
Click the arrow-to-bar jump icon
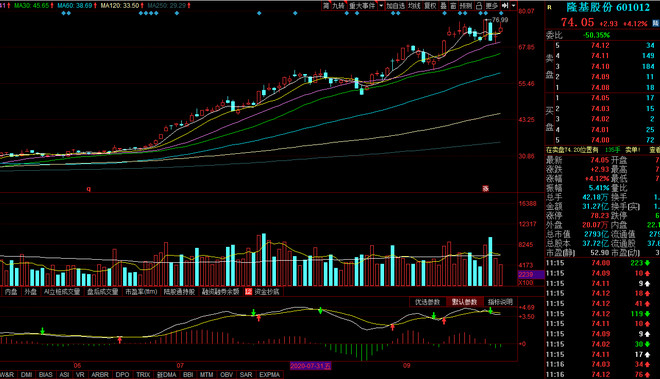coord(505,5)
